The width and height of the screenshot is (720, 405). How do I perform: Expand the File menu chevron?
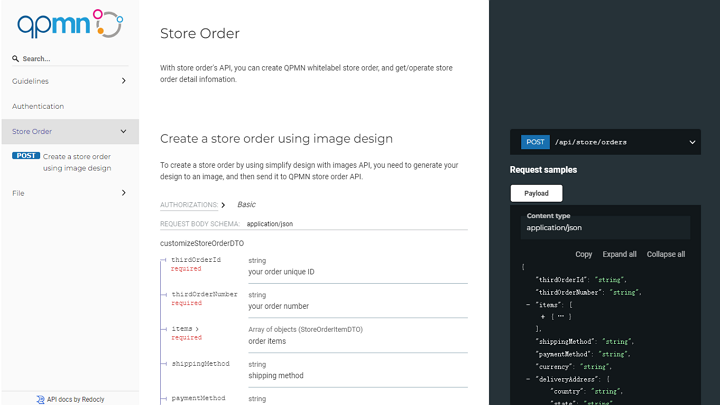pyautogui.click(x=124, y=193)
